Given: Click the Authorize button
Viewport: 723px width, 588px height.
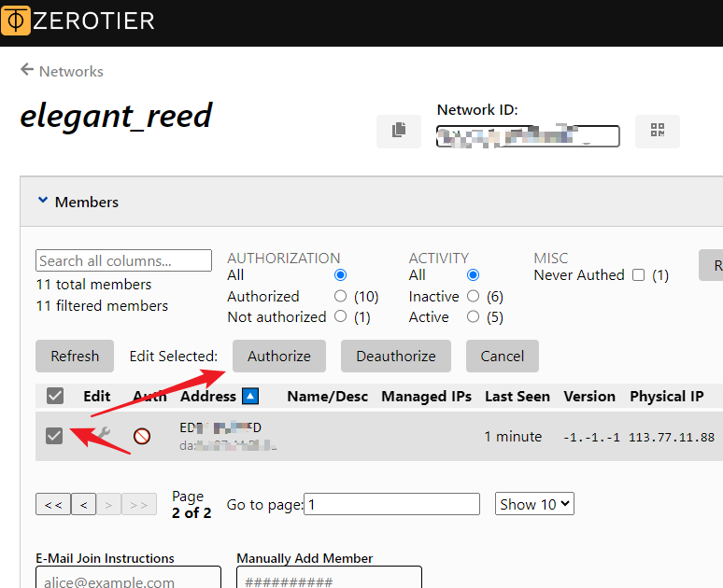Looking at the screenshot, I should point(278,356).
